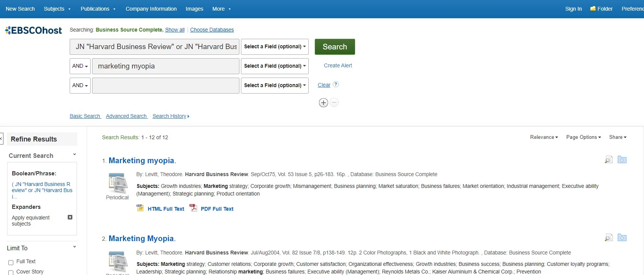The width and height of the screenshot is (644, 275).
Task: Click the Create Alert link
Action: tap(338, 65)
